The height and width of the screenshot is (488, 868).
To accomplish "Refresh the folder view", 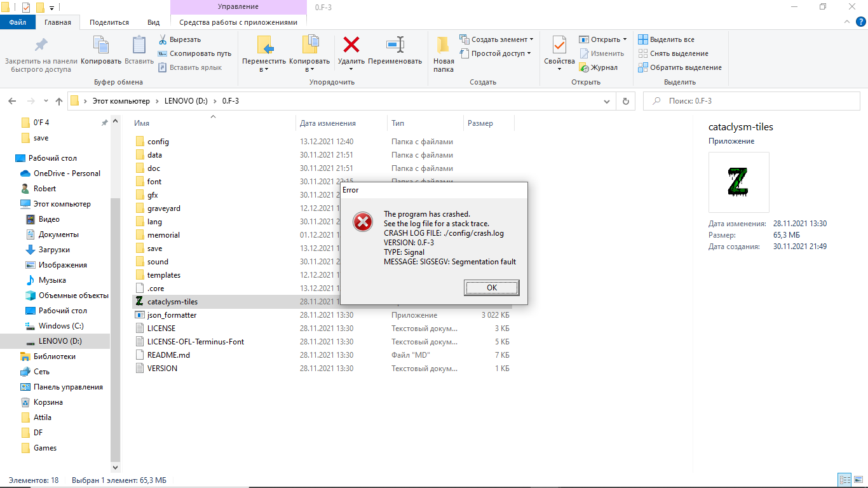I will tap(625, 101).
